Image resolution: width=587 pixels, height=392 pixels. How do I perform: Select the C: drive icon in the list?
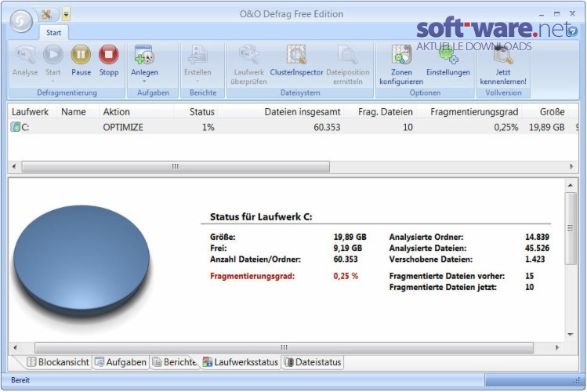pyautogui.click(x=16, y=127)
